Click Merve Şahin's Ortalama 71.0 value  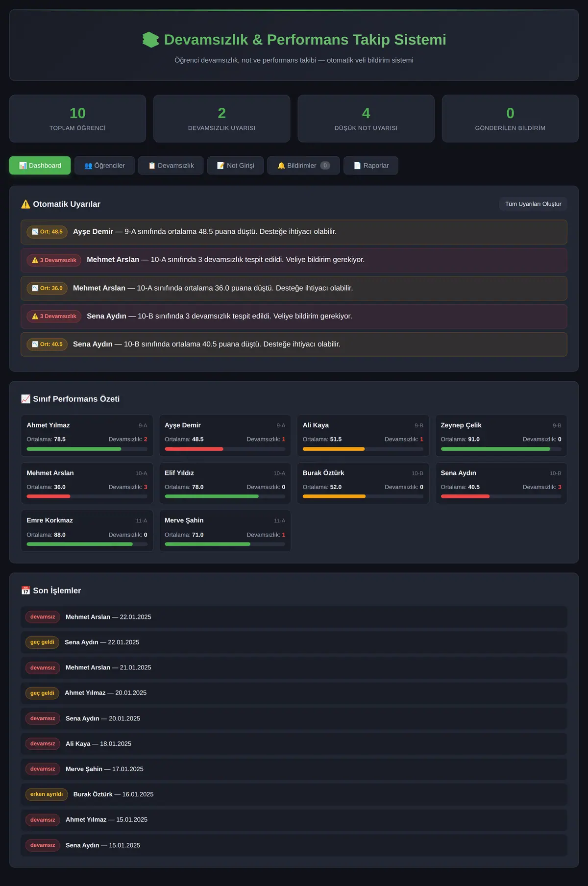point(197,535)
